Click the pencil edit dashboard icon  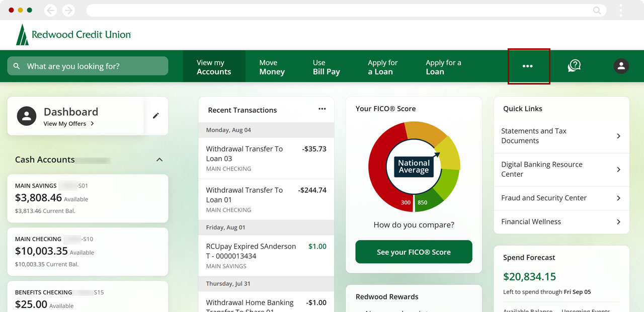pyautogui.click(x=156, y=116)
